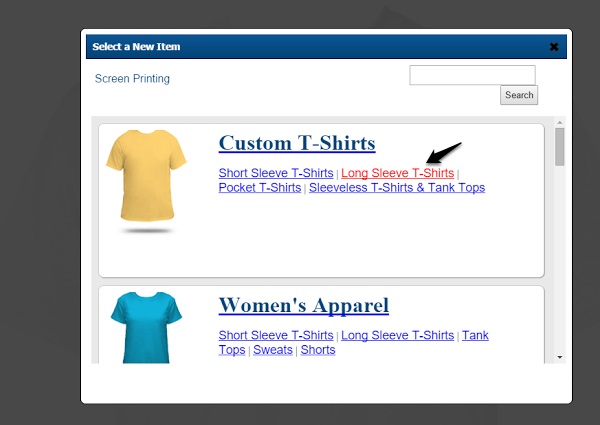Open the Women's Apparel heading link
Image resolution: width=600 pixels, height=425 pixels.
coord(304,305)
